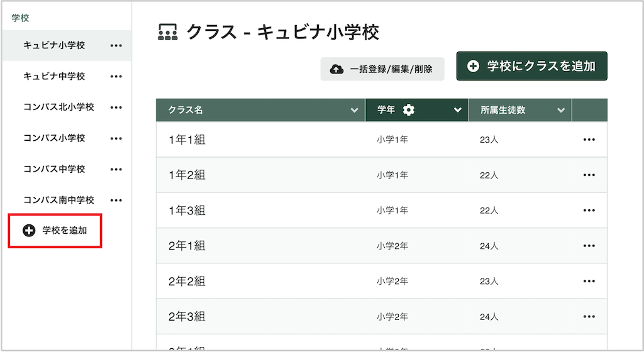Screen dimensions: 644x352
Task: Click 小学2年 grade in the 2年3組 row
Action: (392, 317)
